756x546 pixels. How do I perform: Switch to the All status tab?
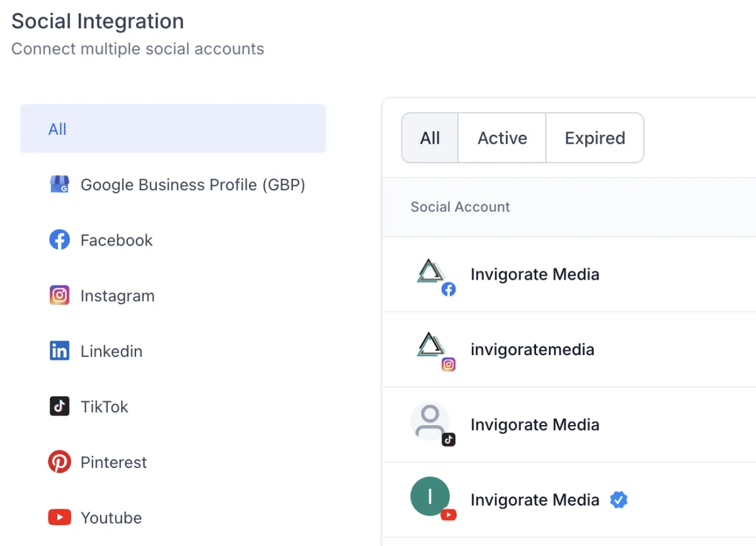coord(430,138)
